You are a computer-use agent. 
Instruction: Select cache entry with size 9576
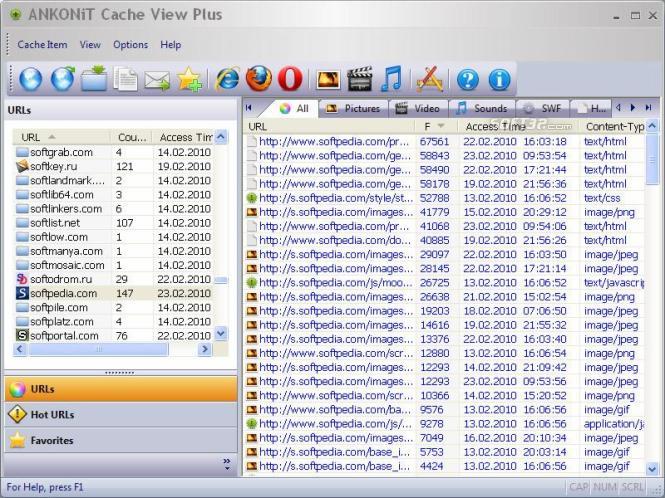click(444, 410)
